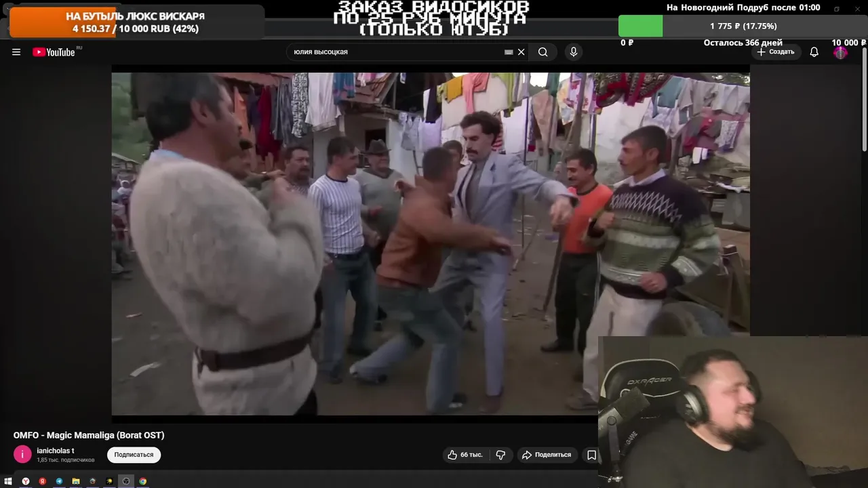Clear the search query with X
This screenshot has width=868, height=488.
click(521, 52)
